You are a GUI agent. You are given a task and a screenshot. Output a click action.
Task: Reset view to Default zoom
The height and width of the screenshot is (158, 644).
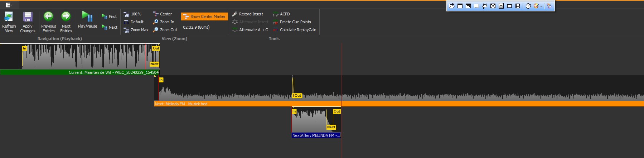[134, 22]
